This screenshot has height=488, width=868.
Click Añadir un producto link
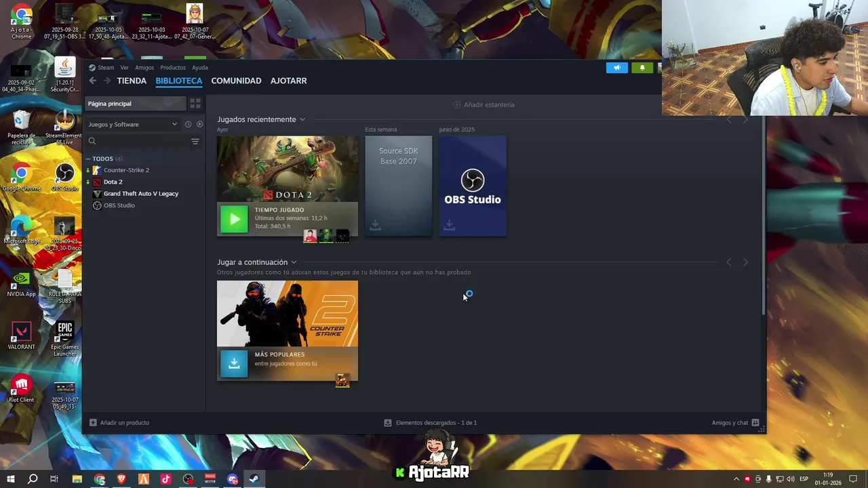pos(125,423)
